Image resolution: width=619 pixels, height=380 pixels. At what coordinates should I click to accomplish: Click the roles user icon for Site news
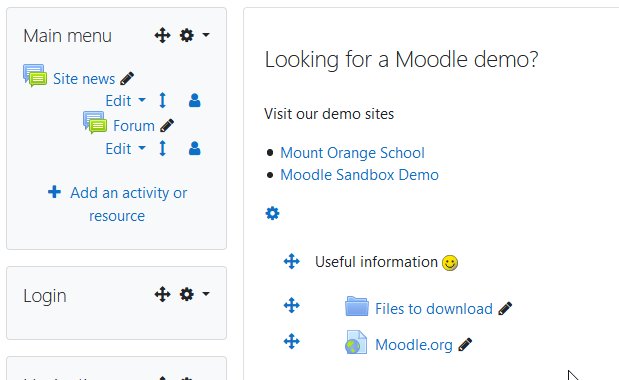pyautogui.click(x=195, y=100)
